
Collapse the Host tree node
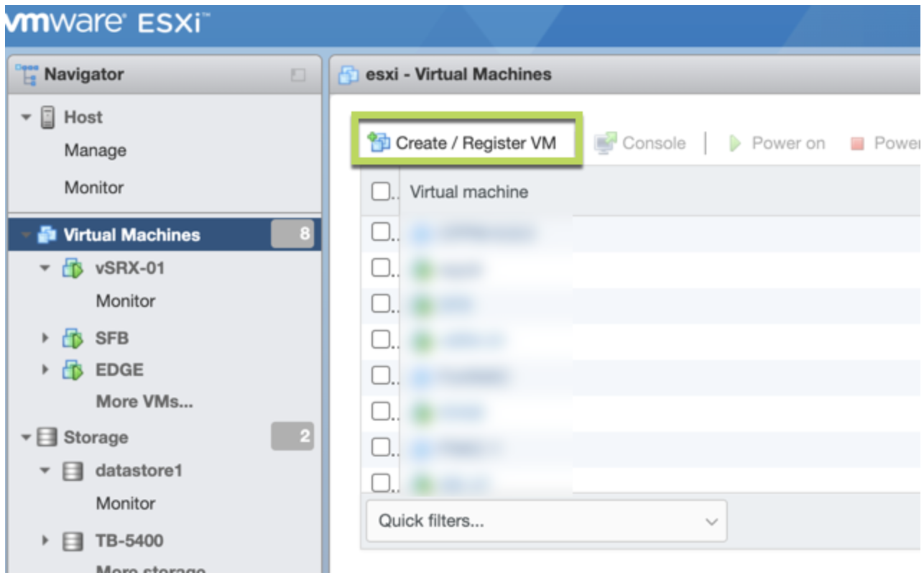pos(27,117)
